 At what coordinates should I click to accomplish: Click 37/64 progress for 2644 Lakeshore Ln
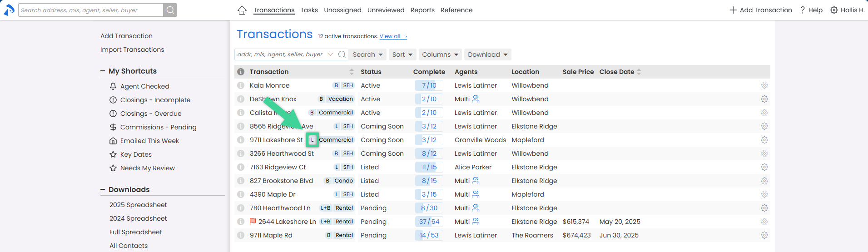pyautogui.click(x=429, y=222)
